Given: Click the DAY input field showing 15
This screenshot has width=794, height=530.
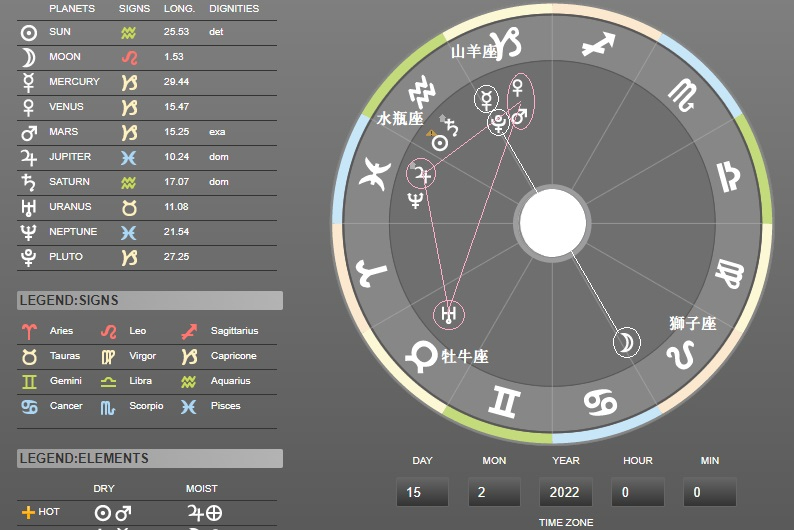Looking at the screenshot, I should pyautogui.click(x=422, y=492).
